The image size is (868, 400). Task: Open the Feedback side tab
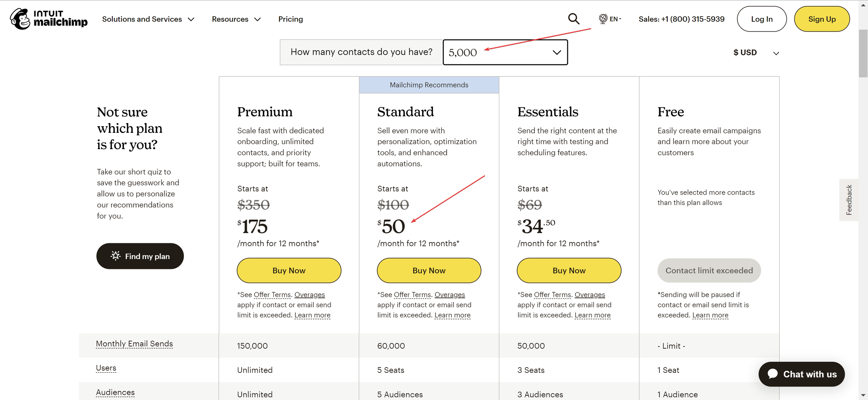click(849, 200)
